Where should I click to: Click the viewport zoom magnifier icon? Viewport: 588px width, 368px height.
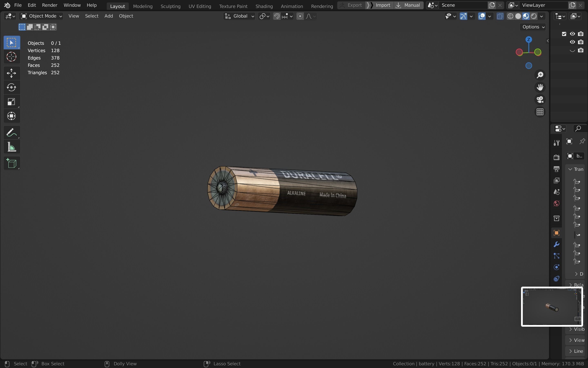(540, 75)
